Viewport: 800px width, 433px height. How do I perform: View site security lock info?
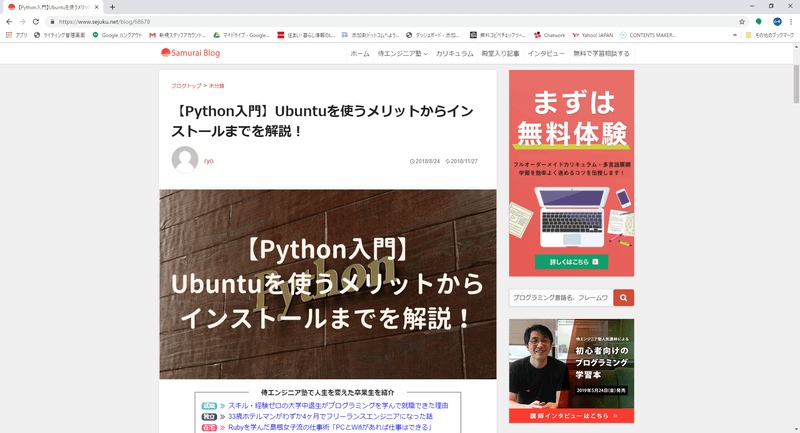(x=52, y=21)
